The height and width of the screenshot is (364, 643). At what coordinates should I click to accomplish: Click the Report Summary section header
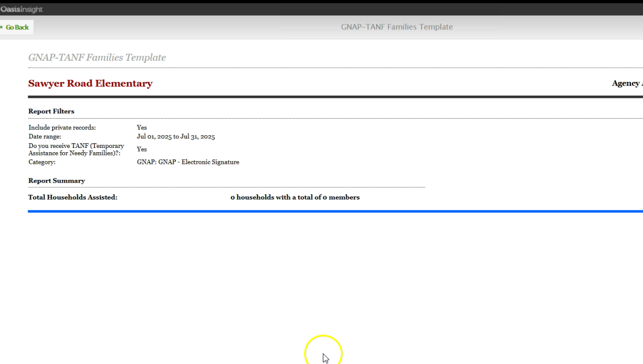pyautogui.click(x=56, y=181)
